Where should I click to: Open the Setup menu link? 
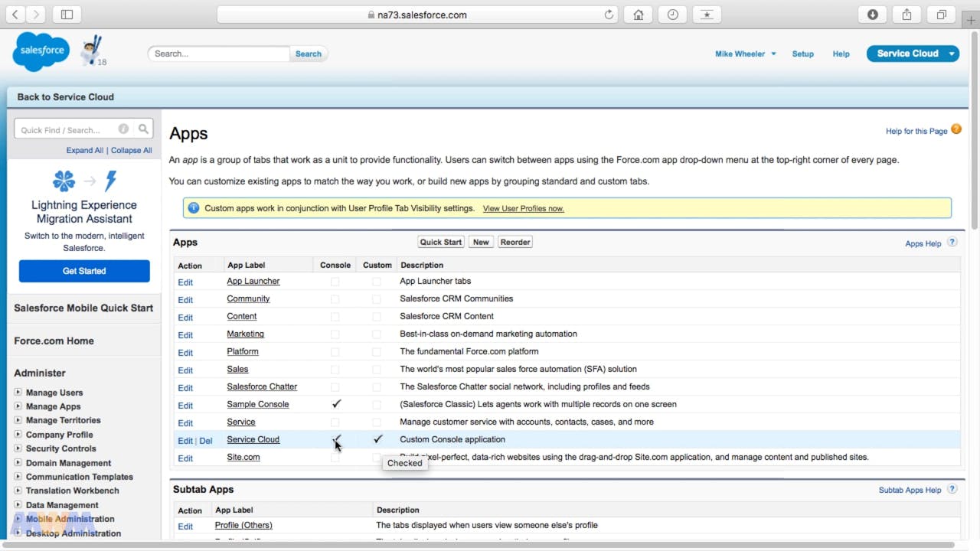point(802,54)
